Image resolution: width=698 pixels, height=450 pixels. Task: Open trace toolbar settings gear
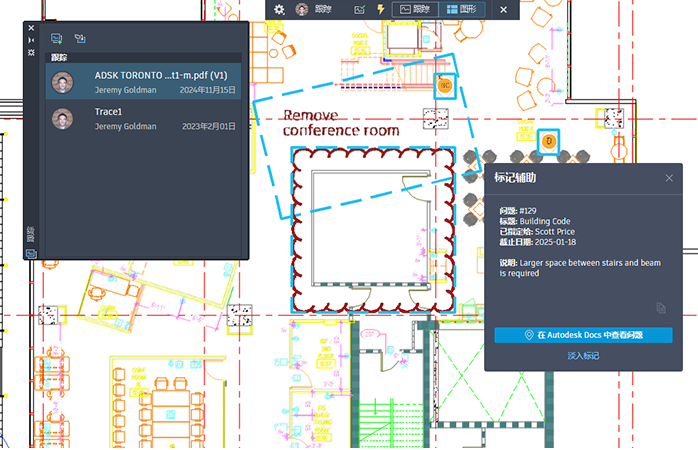coord(279,9)
